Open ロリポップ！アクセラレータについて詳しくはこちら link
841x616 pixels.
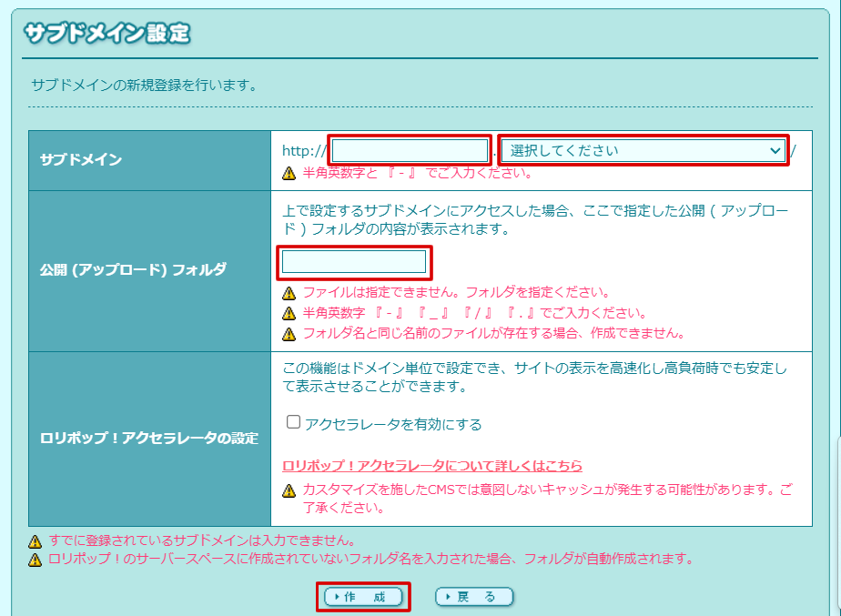pyautogui.click(x=432, y=466)
